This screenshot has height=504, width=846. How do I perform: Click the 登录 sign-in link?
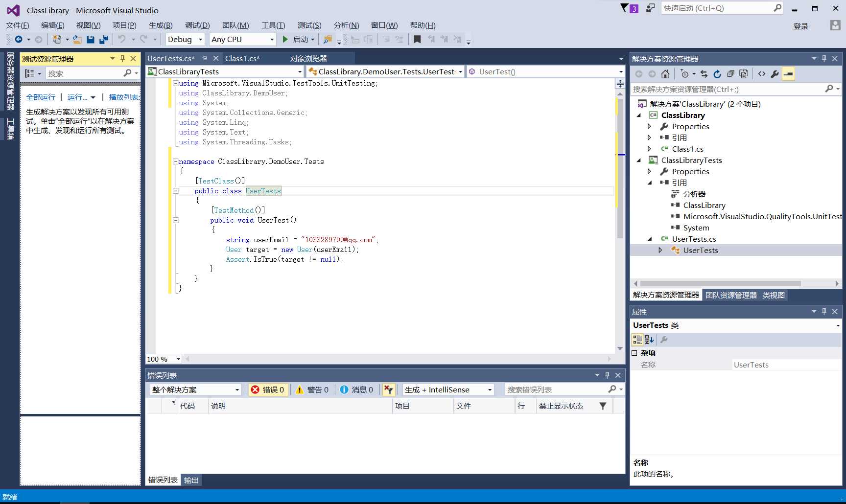[801, 26]
